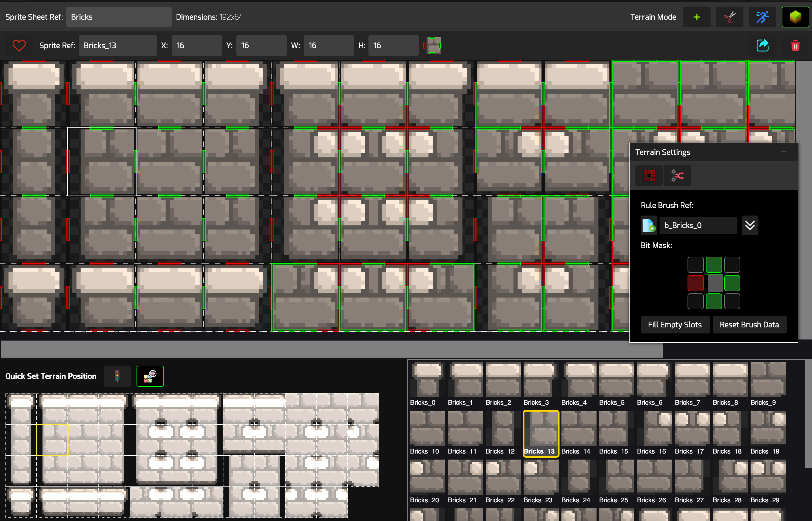Toggle the right green bit mask cell

[x=732, y=283]
